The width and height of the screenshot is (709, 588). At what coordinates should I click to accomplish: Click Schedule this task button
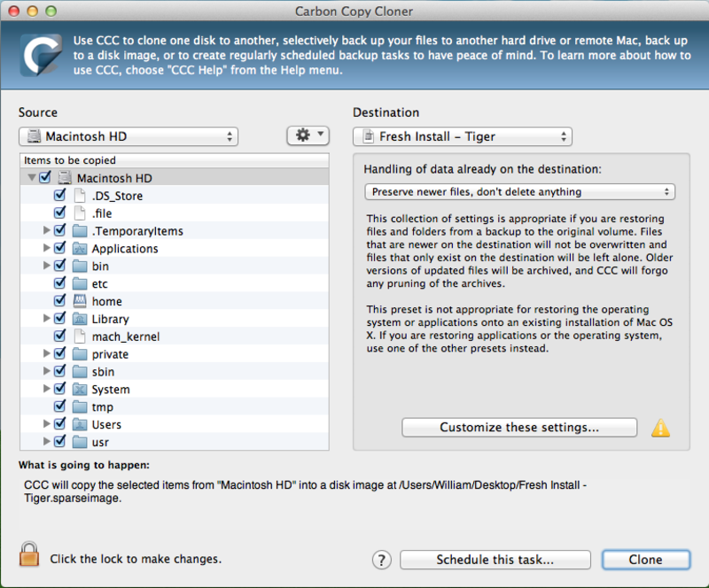tap(495, 560)
